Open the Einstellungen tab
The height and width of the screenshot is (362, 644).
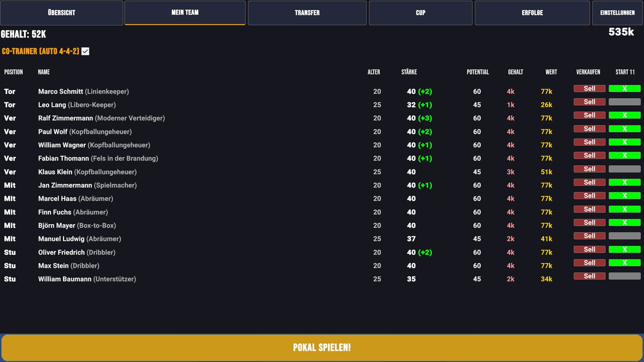point(617,13)
